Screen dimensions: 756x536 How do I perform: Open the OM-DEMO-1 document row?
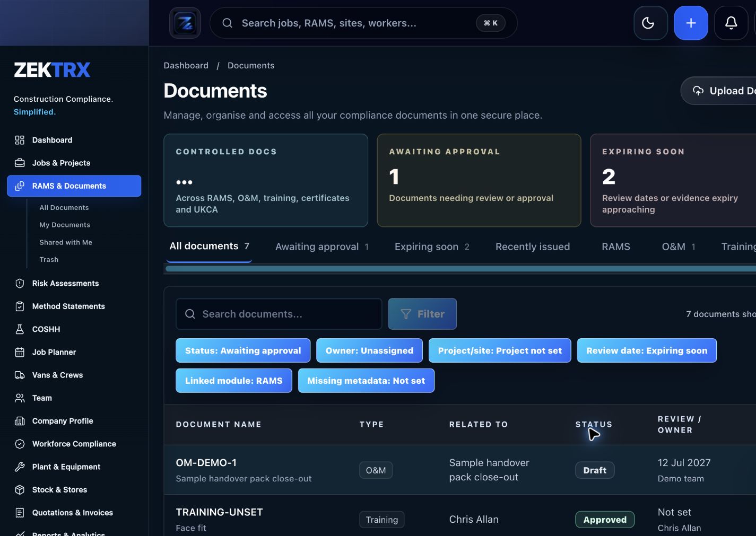(460, 470)
